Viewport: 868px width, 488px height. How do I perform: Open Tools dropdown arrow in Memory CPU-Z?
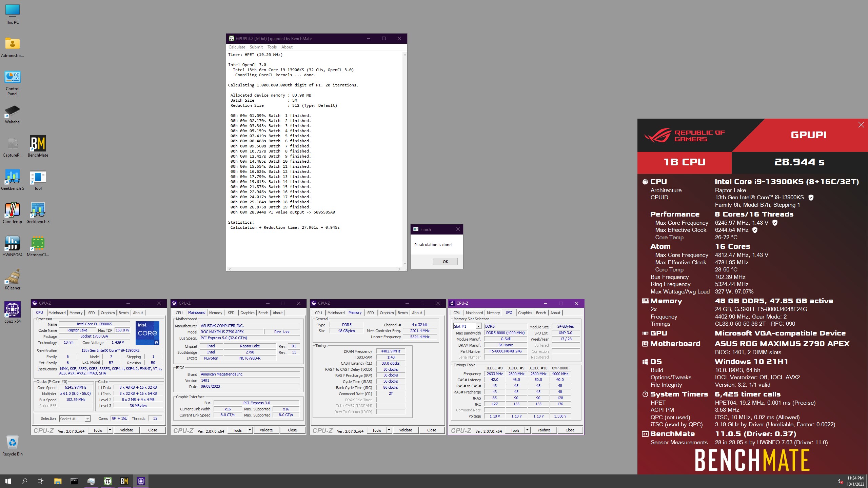[389, 430]
